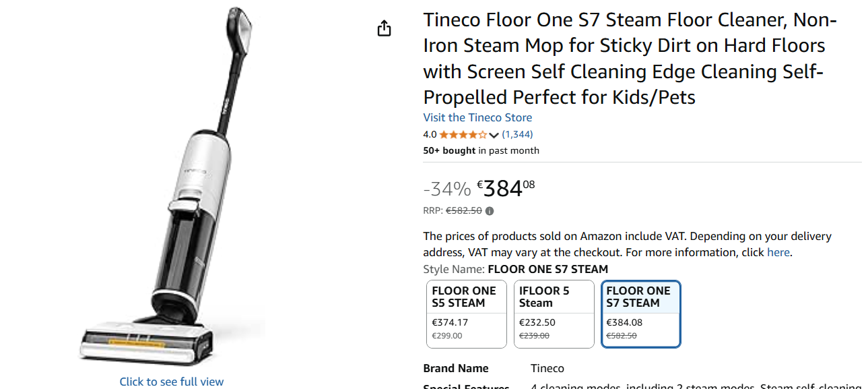Select the FLOOR ONE S5 STEAM style
This screenshot has width=868, height=389.
click(x=466, y=313)
